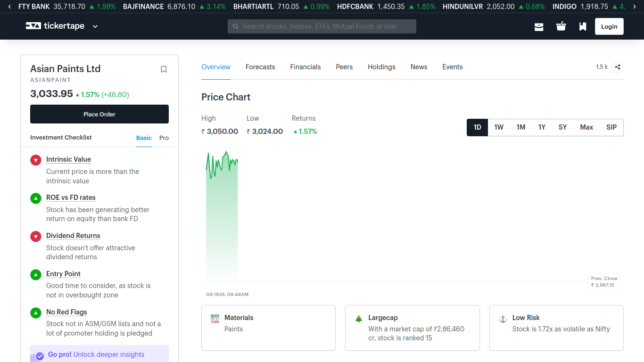
Task: Open the ROE vs FD rates link
Action: point(71,197)
